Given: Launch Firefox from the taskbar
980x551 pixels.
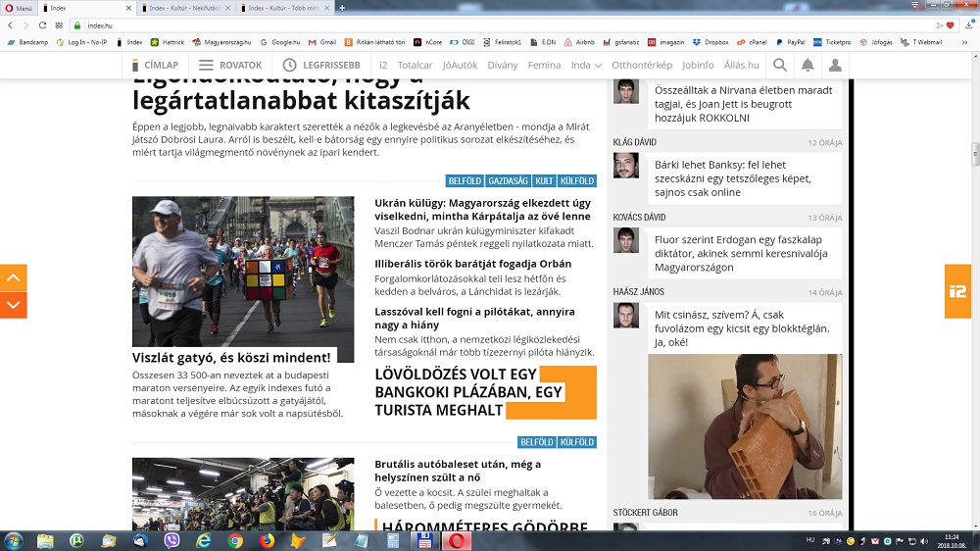Looking at the screenshot, I should [x=267, y=541].
